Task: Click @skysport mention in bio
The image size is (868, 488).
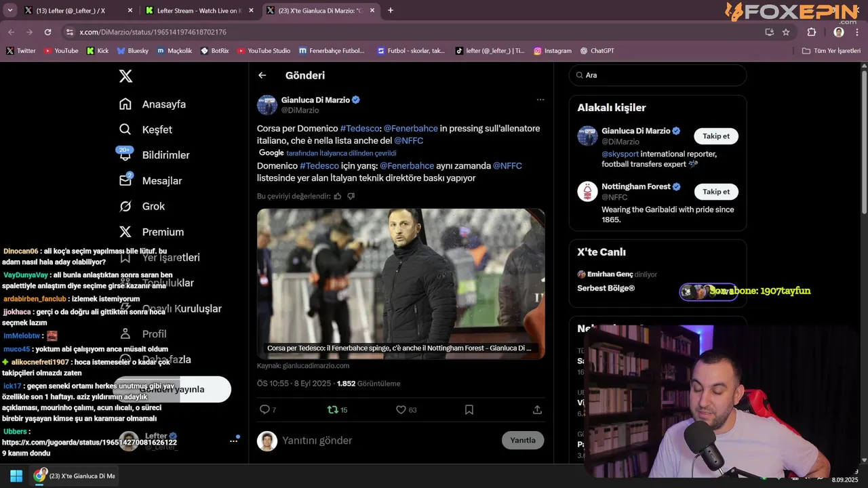Action: (x=620, y=154)
